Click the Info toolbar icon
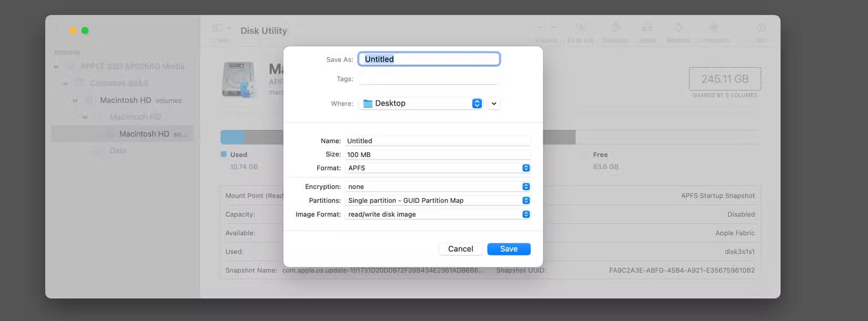868x321 pixels. (761, 27)
